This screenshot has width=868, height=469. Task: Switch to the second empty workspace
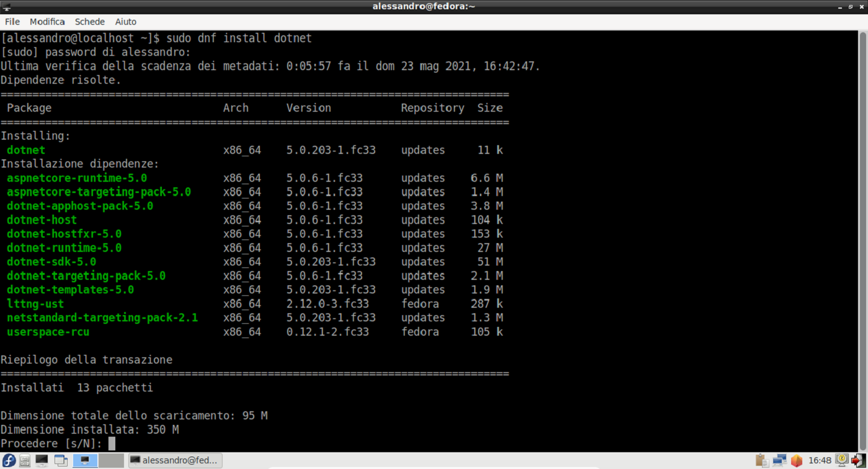point(111,460)
